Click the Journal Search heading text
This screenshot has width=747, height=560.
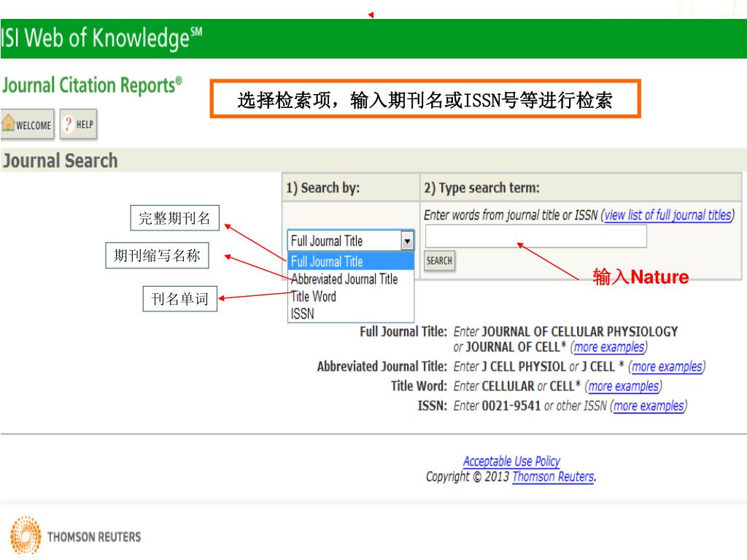pos(61,161)
